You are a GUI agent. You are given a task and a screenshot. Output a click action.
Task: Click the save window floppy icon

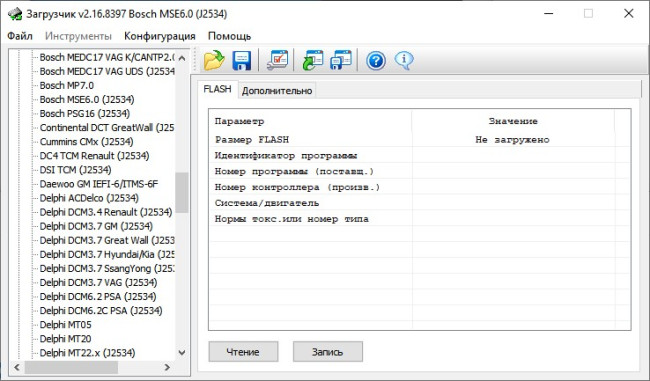pos(341,61)
